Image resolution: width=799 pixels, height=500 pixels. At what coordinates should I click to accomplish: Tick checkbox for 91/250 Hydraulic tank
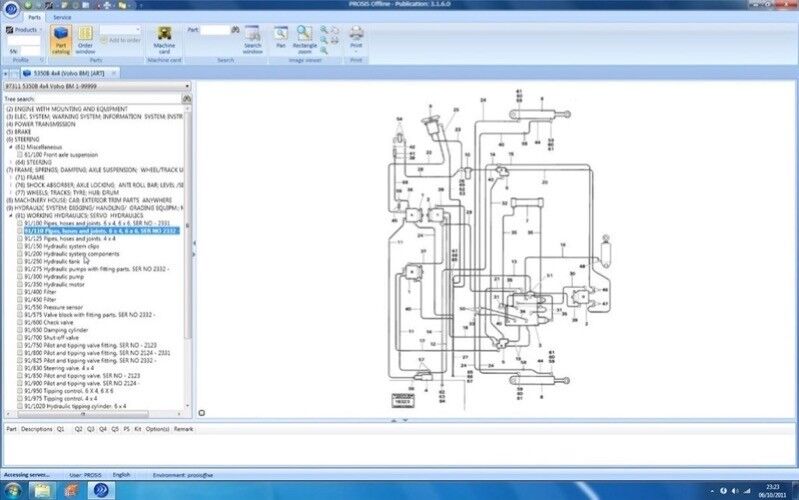pyautogui.click(x=20, y=261)
